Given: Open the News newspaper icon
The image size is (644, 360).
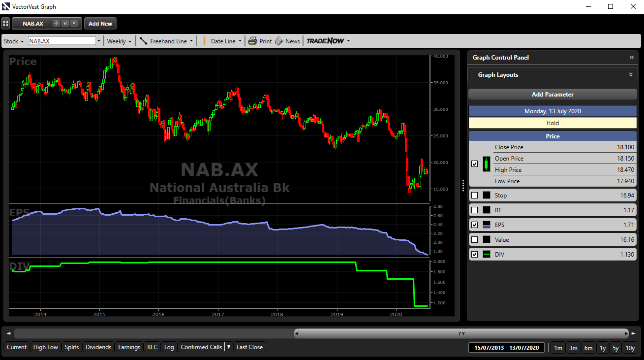Looking at the screenshot, I should coord(279,41).
